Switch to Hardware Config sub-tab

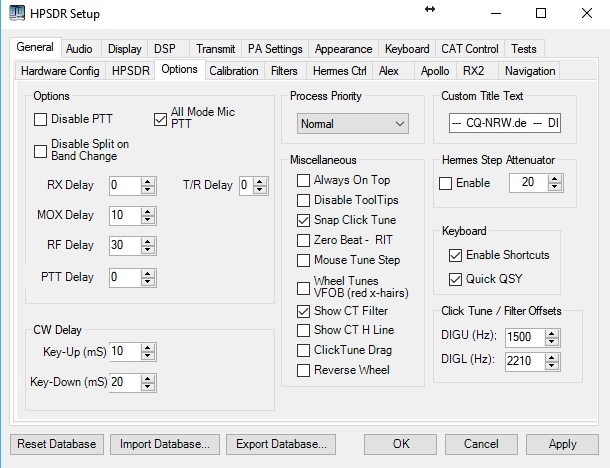(60, 71)
